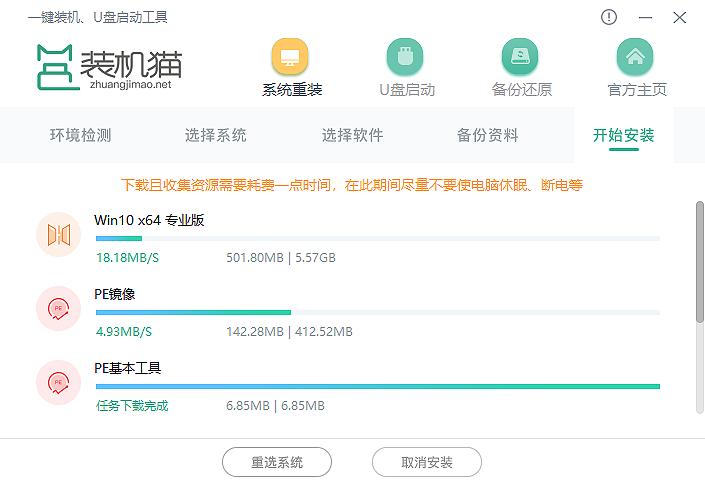Switch to the 环境检测 step tab
Viewport: 705px width, 481px height.
(80, 136)
